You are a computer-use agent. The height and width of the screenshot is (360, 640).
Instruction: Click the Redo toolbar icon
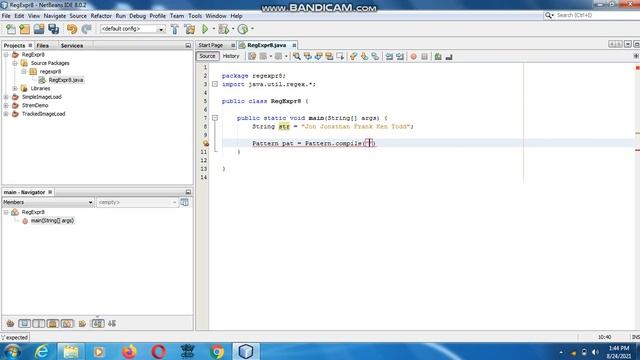tap(86, 29)
